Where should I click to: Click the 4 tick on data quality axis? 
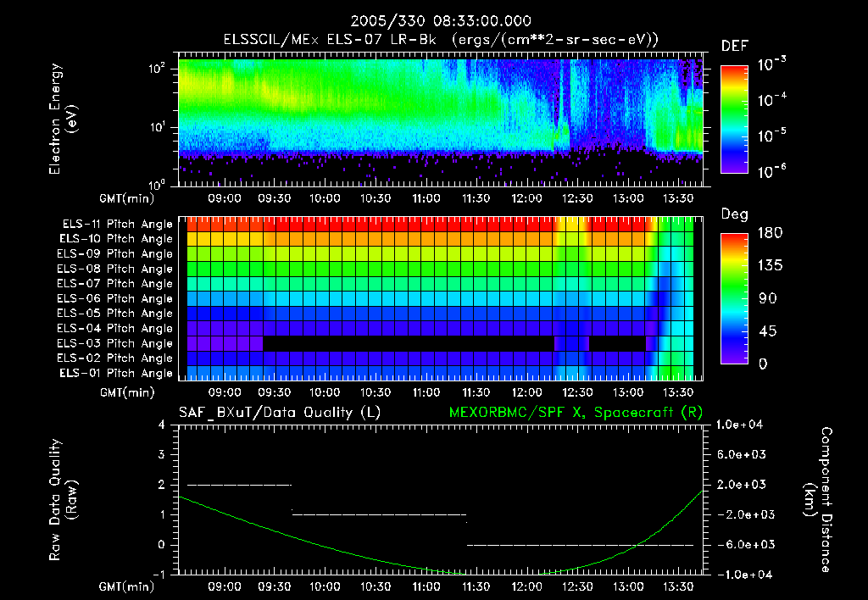(x=162, y=425)
